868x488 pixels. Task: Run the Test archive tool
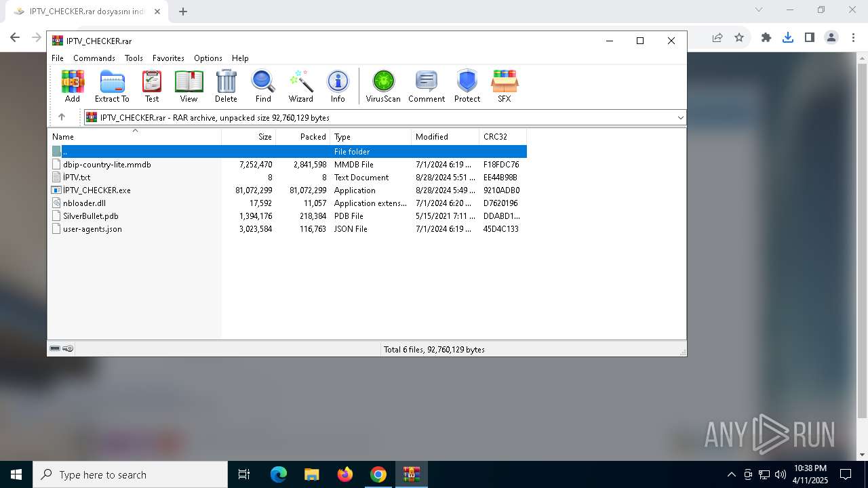coord(152,86)
